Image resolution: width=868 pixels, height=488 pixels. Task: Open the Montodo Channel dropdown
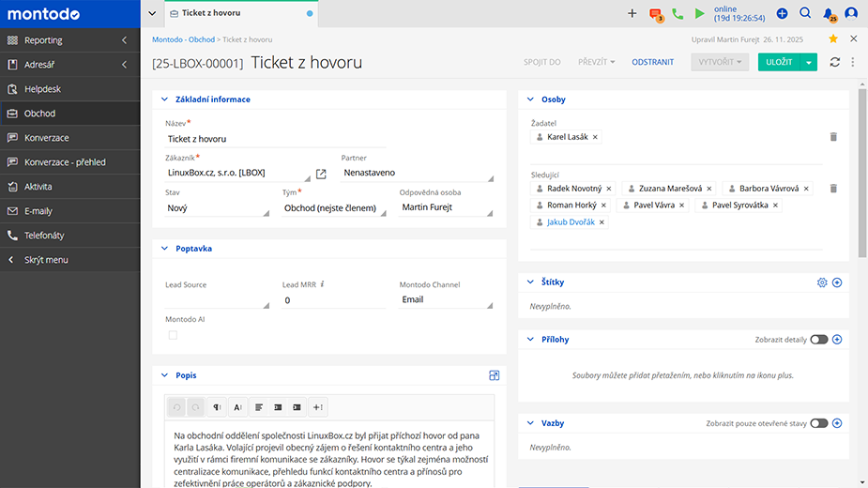click(x=446, y=300)
